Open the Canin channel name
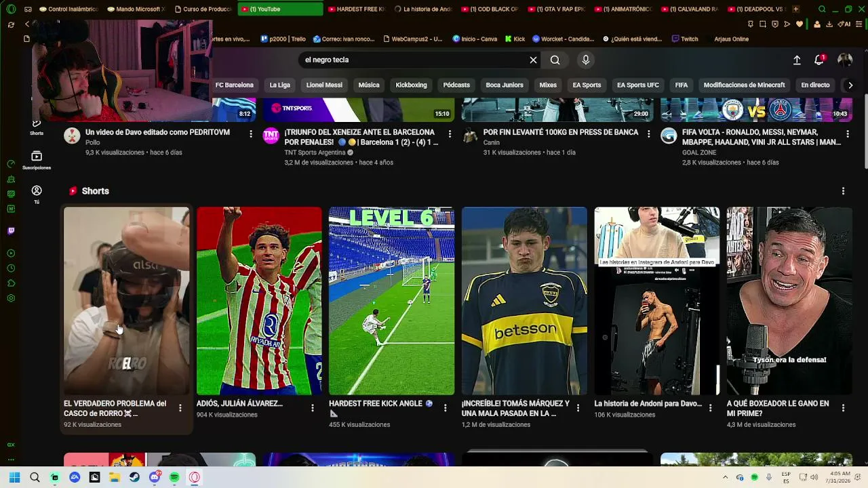 (491, 142)
